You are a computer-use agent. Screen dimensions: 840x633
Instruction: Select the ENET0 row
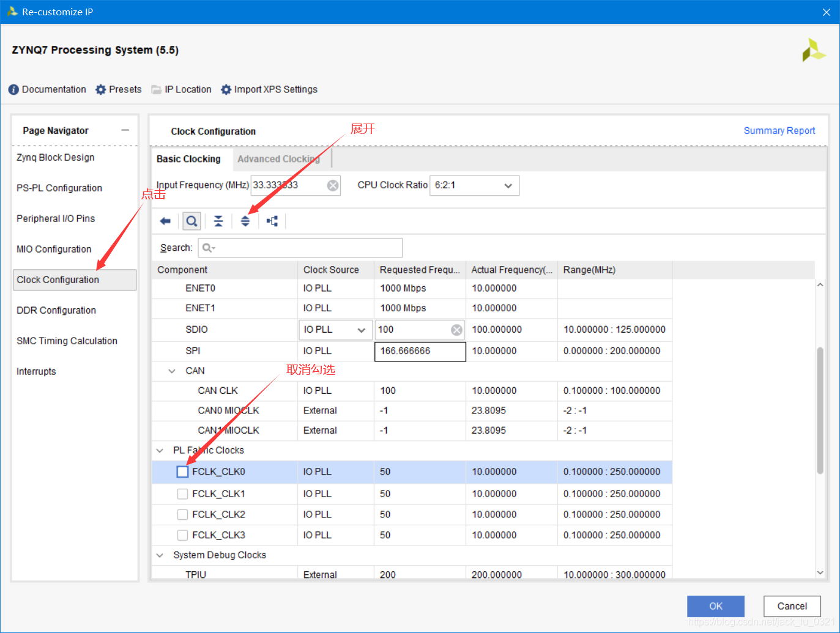pyautogui.click(x=412, y=289)
